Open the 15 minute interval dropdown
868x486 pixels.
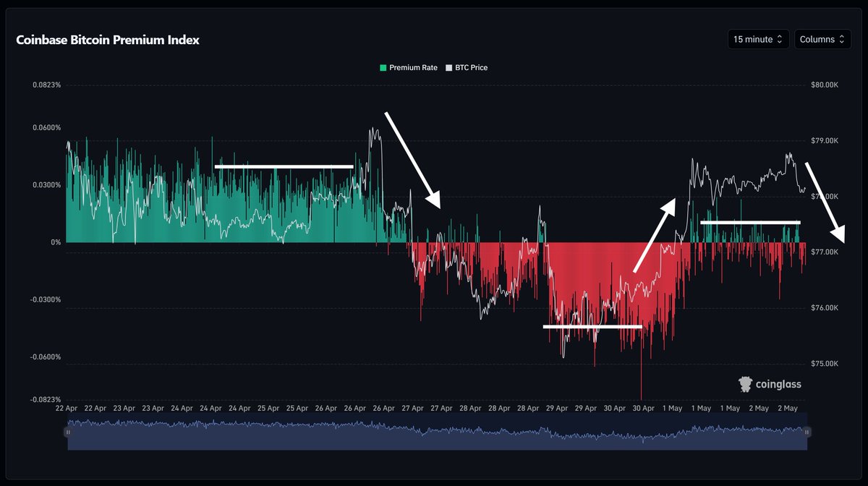(758, 40)
